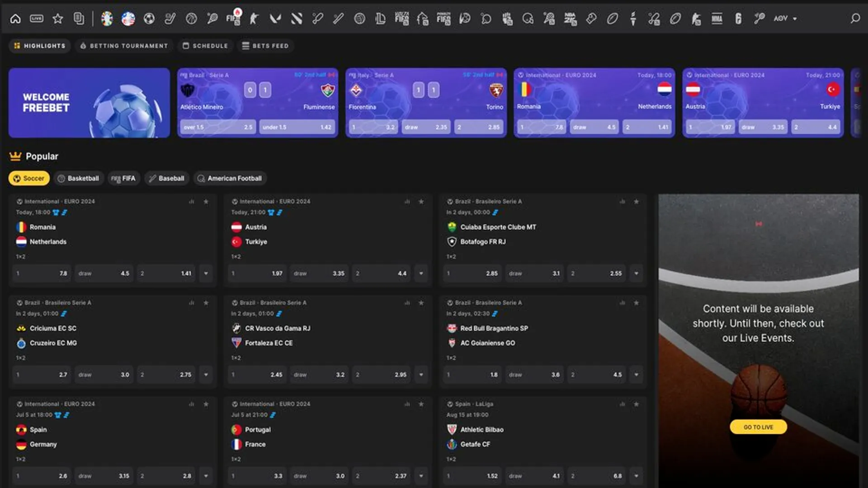Open the AOV more-sports dropdown
868x488 pixels.
click(x=785, y=19)
